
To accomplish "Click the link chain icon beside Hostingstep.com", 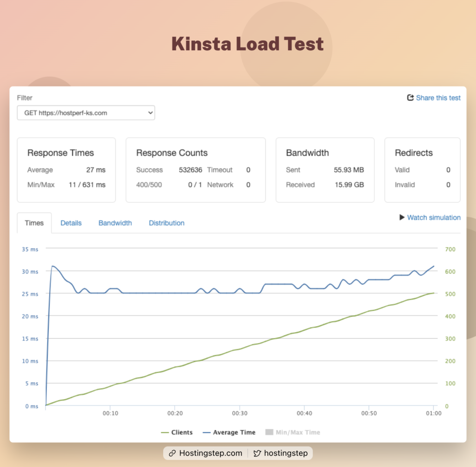I will [172, 453].
